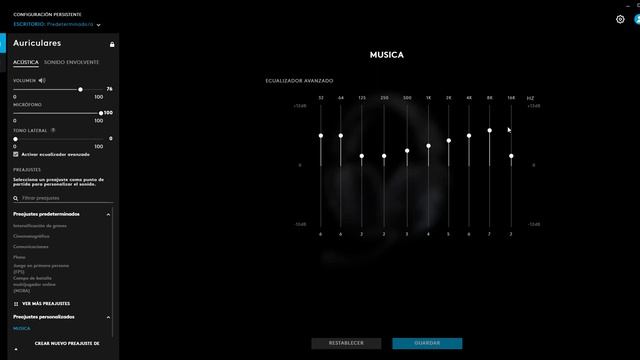Screen dimensions: 640x360
Task: Select Juego en primera persona (FPS) preset
Action: pos(41,269)
